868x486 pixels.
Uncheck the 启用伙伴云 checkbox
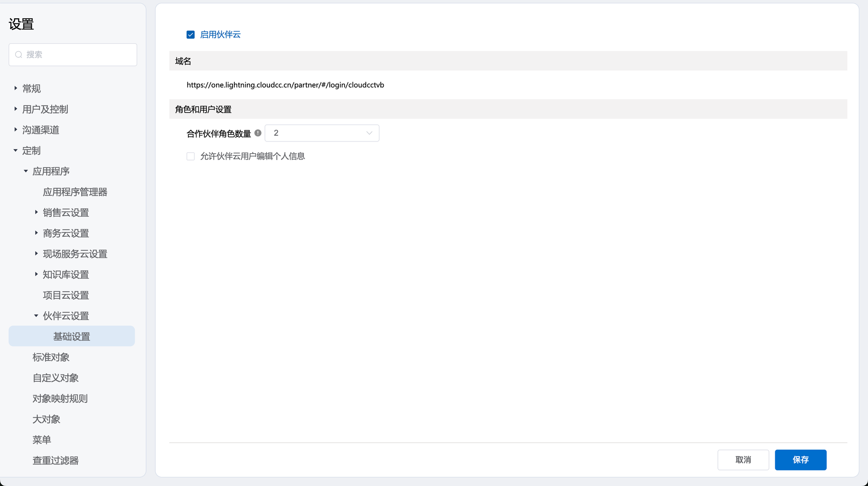pyautogui.click(x=191, y=35)
